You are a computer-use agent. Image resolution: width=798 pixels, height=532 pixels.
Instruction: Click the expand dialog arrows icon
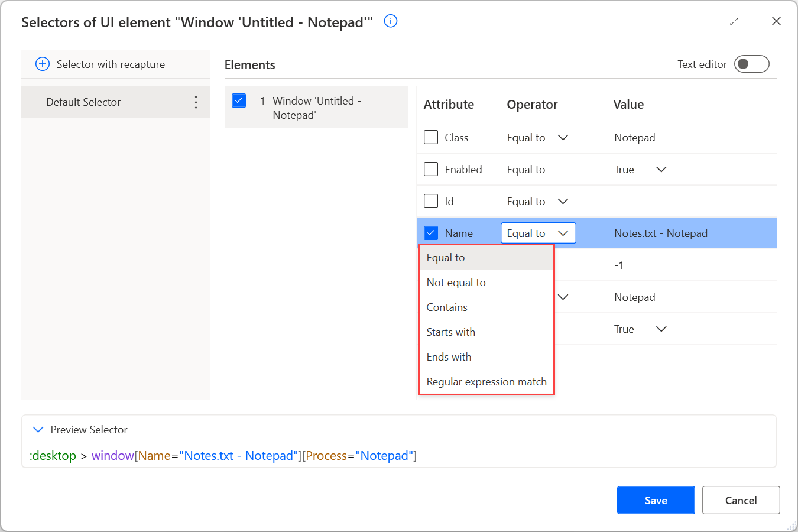(734, 22)
